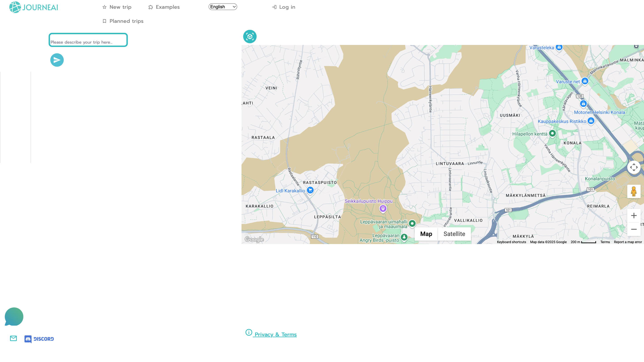The height and width of the screenshot is (362, 644).
Task: Open the chat bubble icon
Action: [x=14, y=317]
